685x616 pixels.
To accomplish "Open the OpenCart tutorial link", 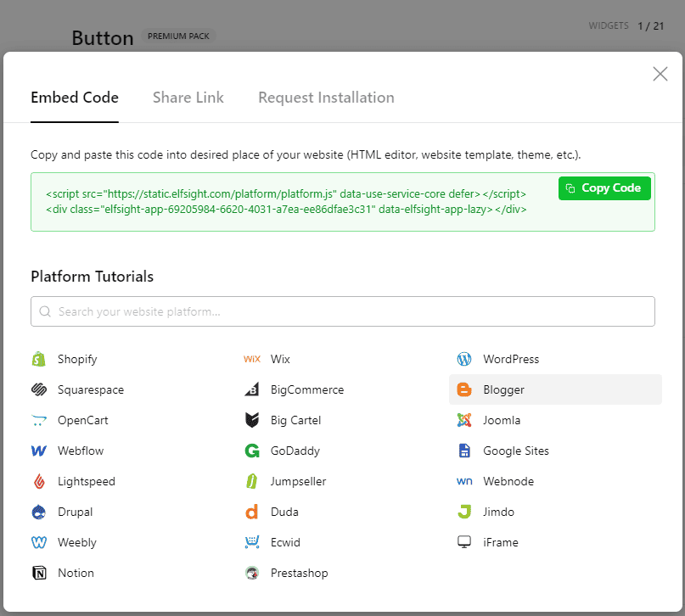I will [83, 420].
